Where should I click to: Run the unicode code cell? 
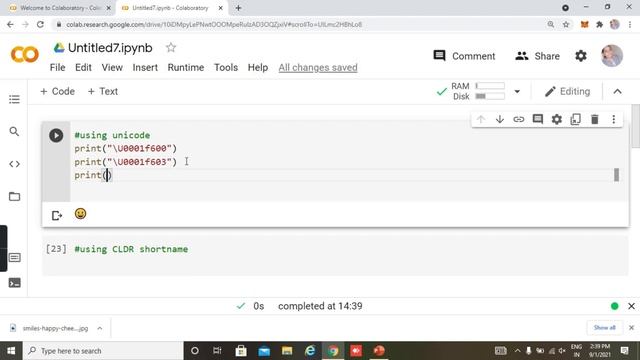pyautogui.click(x=56, y=136)
